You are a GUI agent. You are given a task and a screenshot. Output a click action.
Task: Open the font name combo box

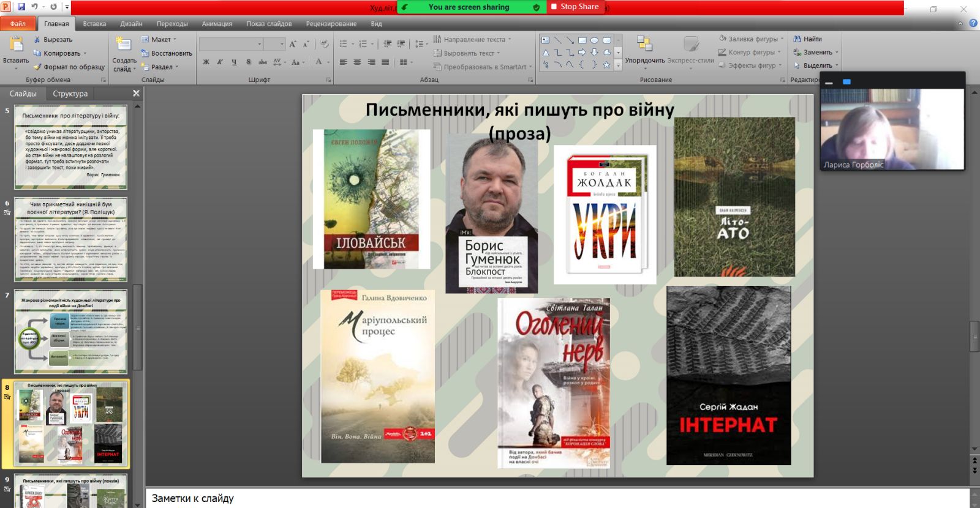coord(232,44)
